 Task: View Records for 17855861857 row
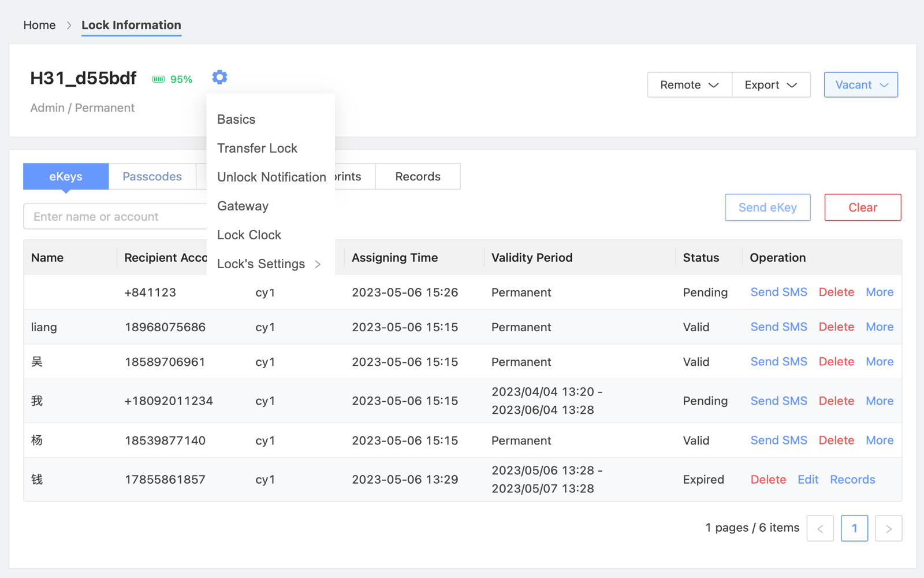[852, 480]
